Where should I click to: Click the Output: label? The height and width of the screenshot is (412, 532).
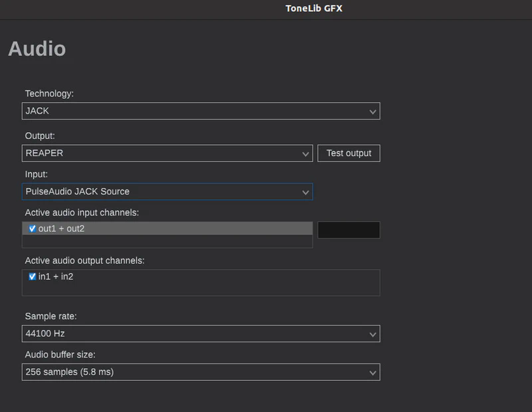pyautogui.click(x=40, y=136)
